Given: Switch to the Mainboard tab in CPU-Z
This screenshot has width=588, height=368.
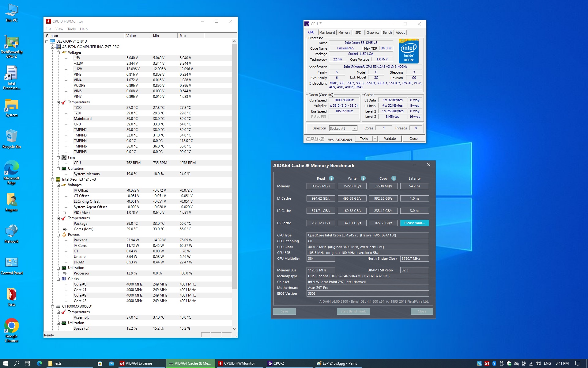Looking at the screenshot, I should [x=327, y=33].
